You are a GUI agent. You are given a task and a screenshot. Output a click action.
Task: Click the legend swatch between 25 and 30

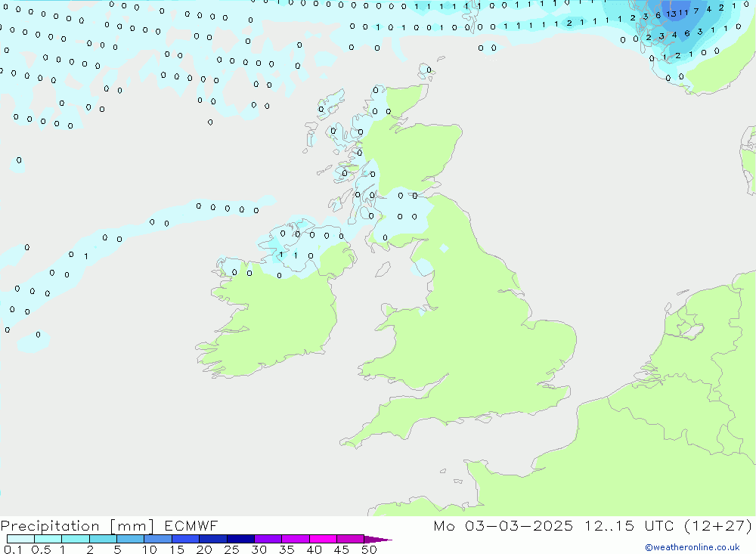point(240,539)
